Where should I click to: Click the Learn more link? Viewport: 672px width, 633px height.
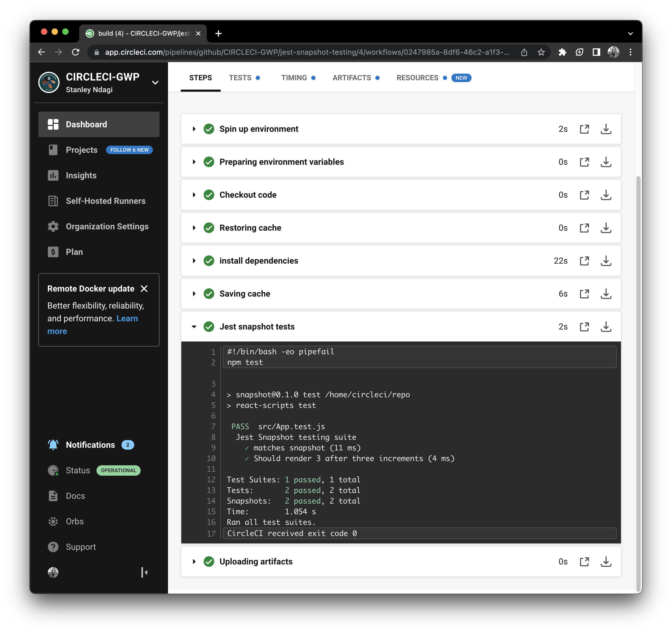(127, 318)
